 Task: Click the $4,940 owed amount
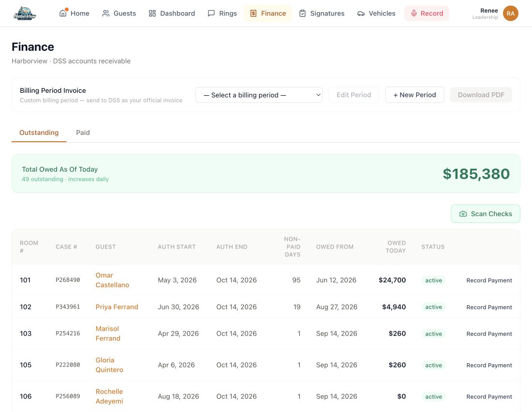point(394,307)
